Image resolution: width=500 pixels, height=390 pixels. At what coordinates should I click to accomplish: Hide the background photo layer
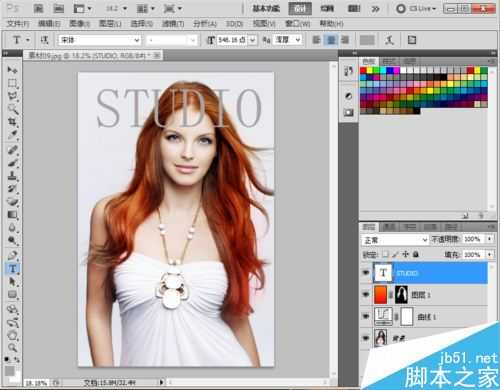(366, 338)
